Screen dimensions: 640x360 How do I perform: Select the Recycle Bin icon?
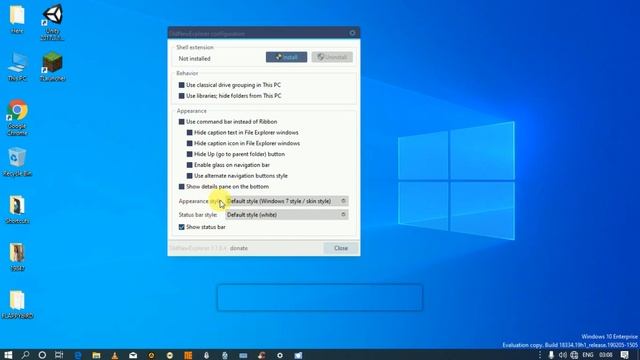pos(17,162)
